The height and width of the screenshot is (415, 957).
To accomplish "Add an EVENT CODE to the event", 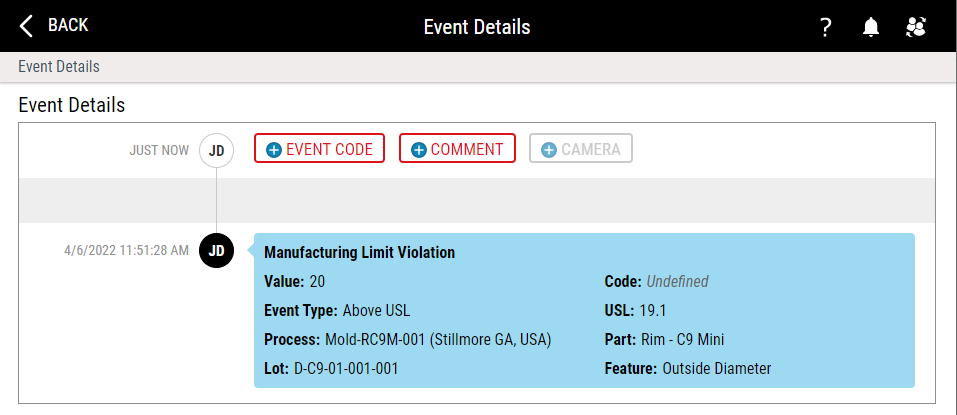I will coord(319,148).
